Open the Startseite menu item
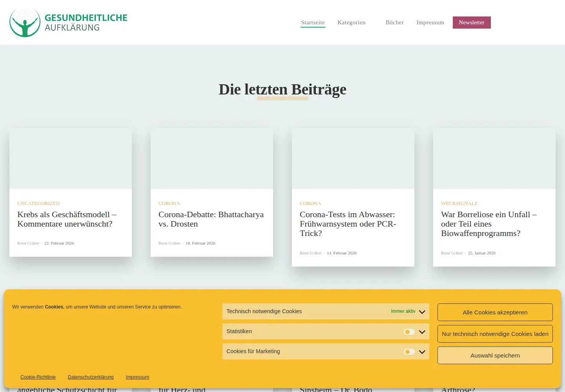This screenshot has width=565, height=392. click(x=313, y=22)
